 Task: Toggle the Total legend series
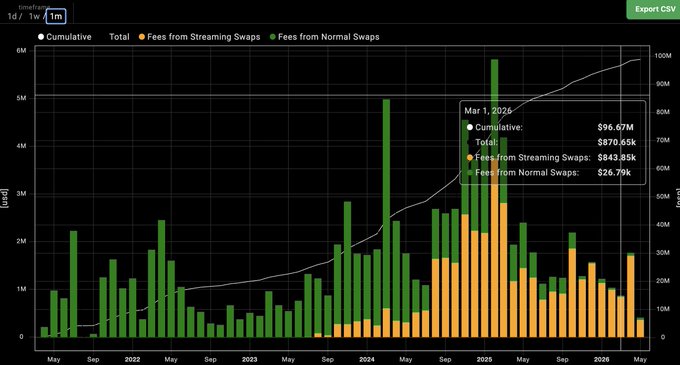pos(119,37)
